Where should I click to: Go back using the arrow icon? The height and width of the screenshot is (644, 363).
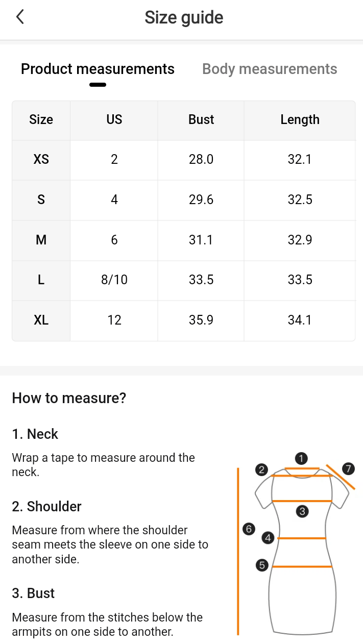point(20,17)
